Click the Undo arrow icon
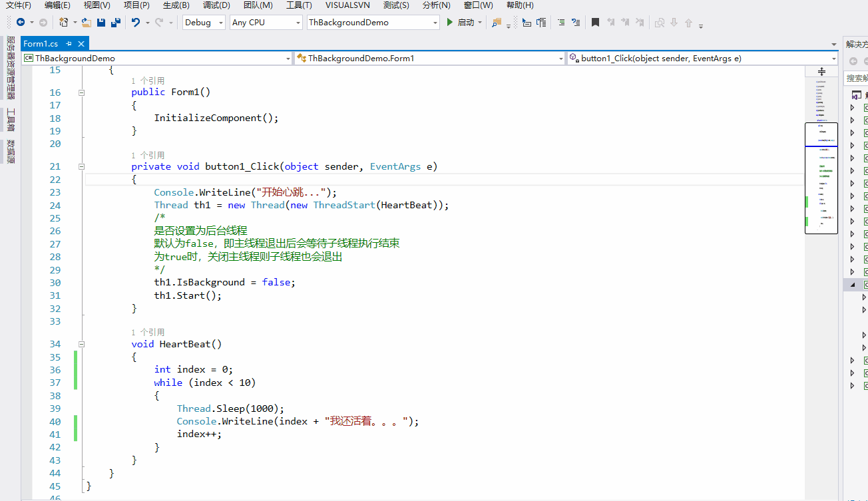This screenshot has width=868, height=501. [136, 23]
